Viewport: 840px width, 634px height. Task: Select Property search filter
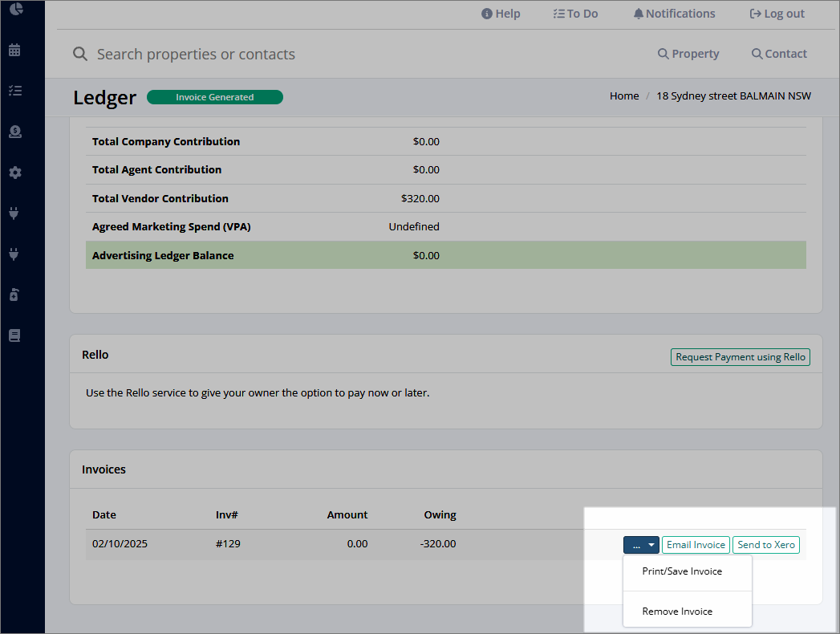[688, 54]
